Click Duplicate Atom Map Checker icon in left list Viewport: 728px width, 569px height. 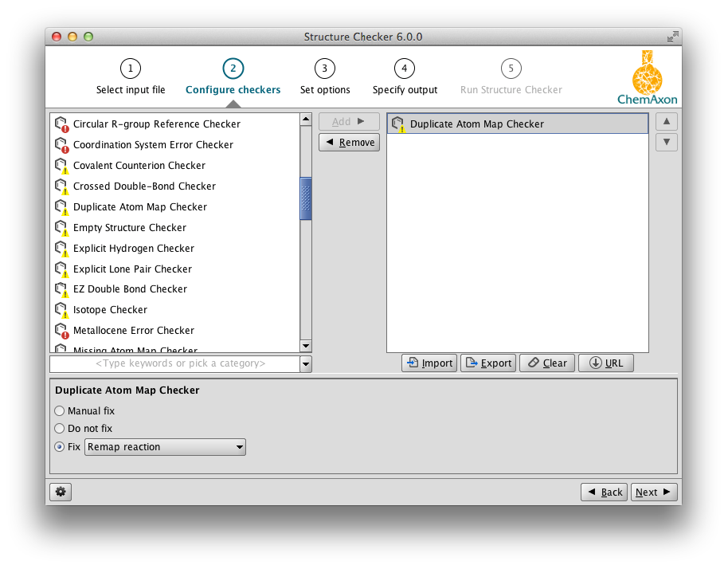tap(62, 207)
